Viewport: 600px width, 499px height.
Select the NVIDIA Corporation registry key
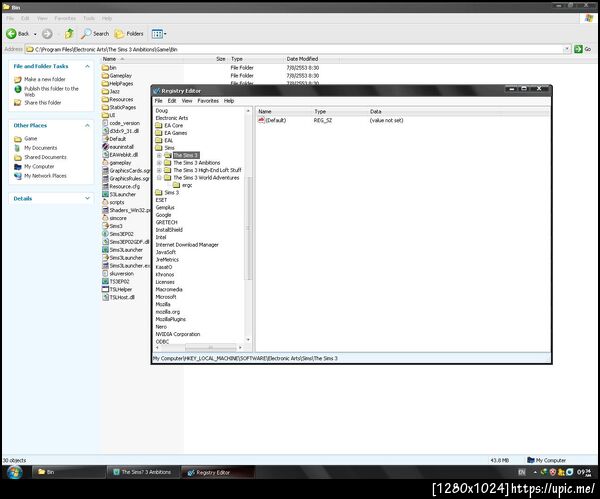178,334
